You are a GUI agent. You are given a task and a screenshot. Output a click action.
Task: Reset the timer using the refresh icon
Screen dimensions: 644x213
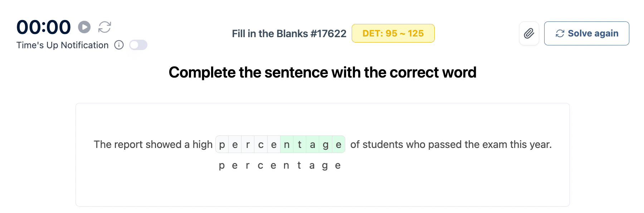coord(105,27)
